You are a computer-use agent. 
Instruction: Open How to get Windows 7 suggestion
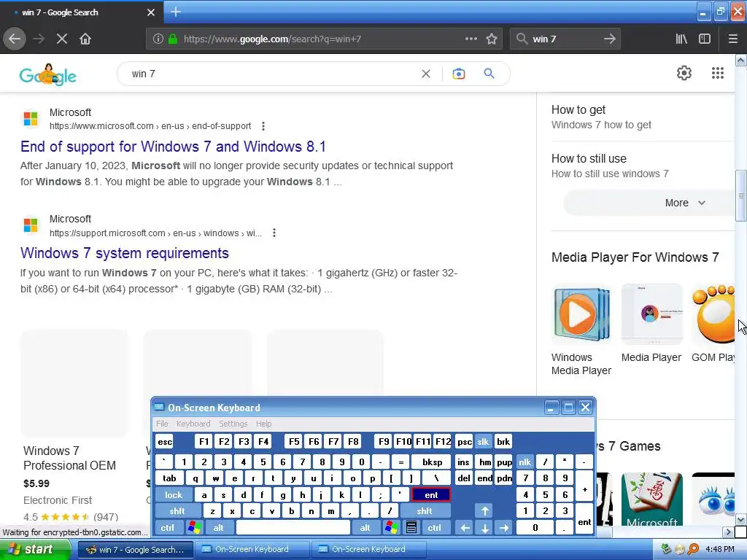pyautogui.click(x=601, y=117)
